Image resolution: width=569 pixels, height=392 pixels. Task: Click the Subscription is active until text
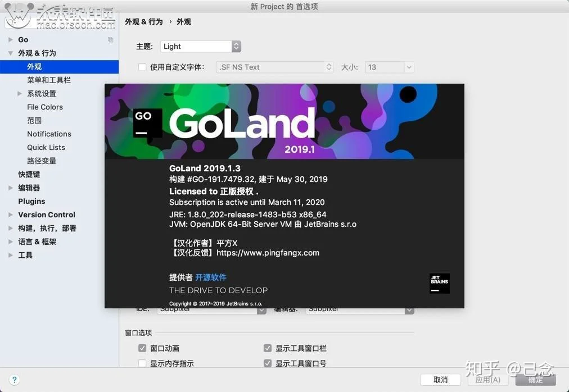[x=247, y=202]
